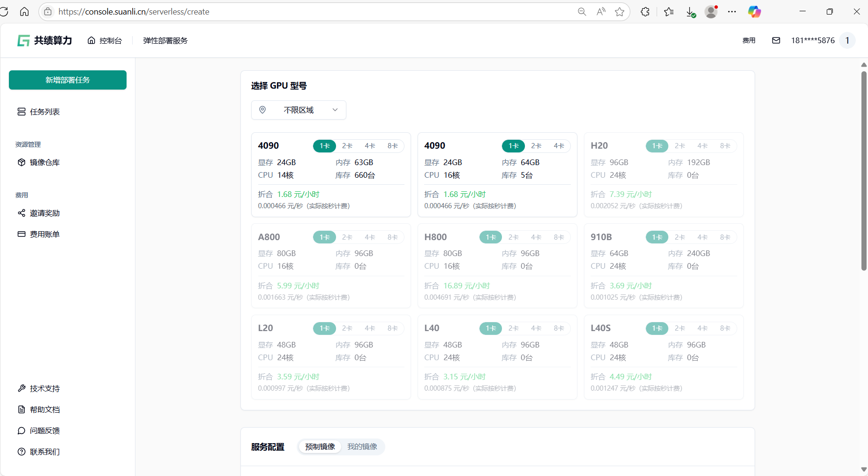Switch to 我的镜像 tab
The image size is (868, 476).
[362, 446]
